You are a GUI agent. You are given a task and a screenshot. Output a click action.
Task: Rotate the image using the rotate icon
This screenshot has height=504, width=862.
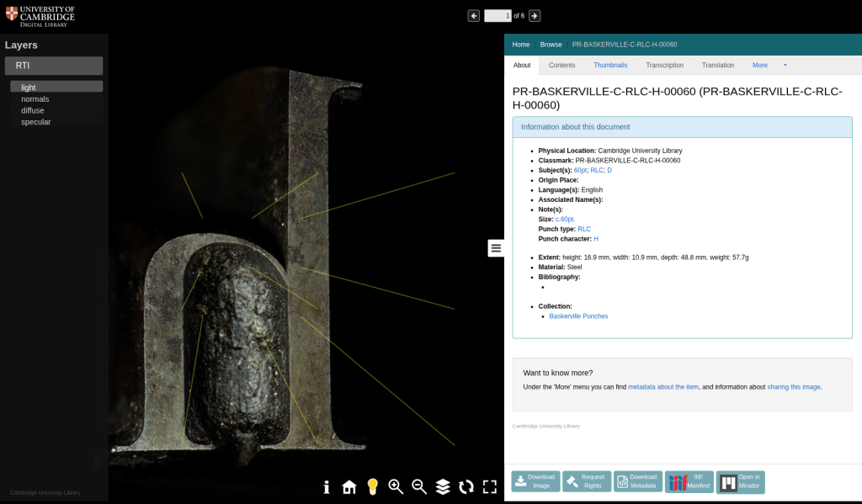466,487
